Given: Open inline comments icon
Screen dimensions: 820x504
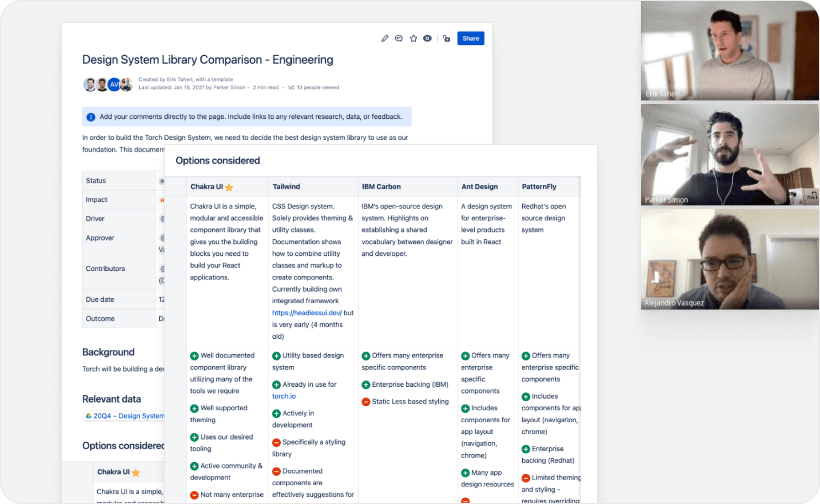Looking at the screenshot, I should 399,38.
